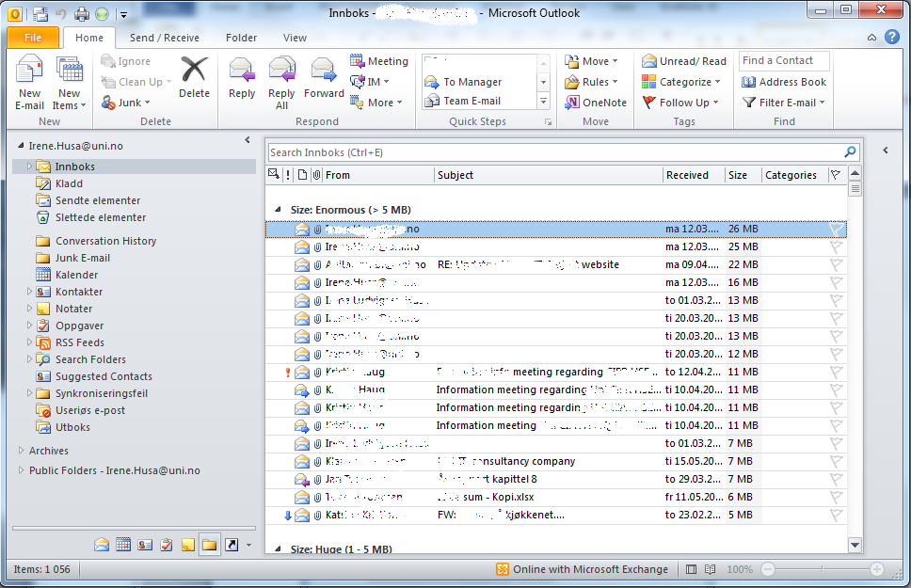This screenshot has height=588, width=911.
Task: Toggle flag on the 25 MB message
Action: coord(835,246)
